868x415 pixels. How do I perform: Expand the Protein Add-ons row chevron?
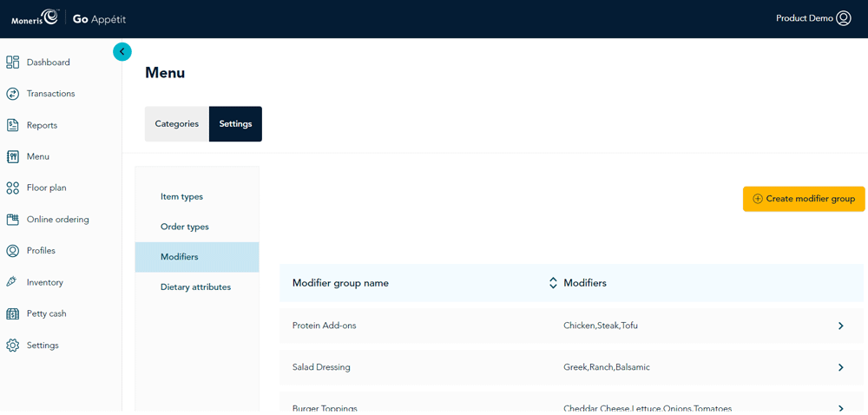(841, 326)
